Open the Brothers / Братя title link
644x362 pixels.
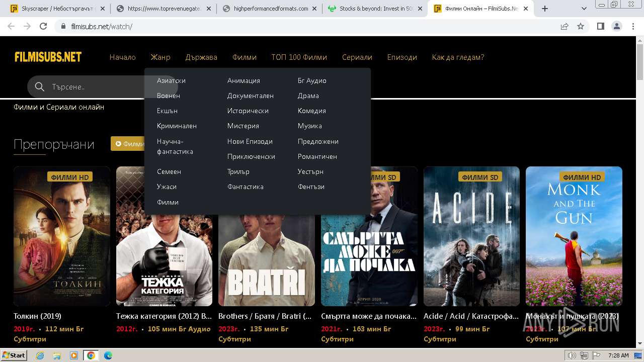pos(265,316)
